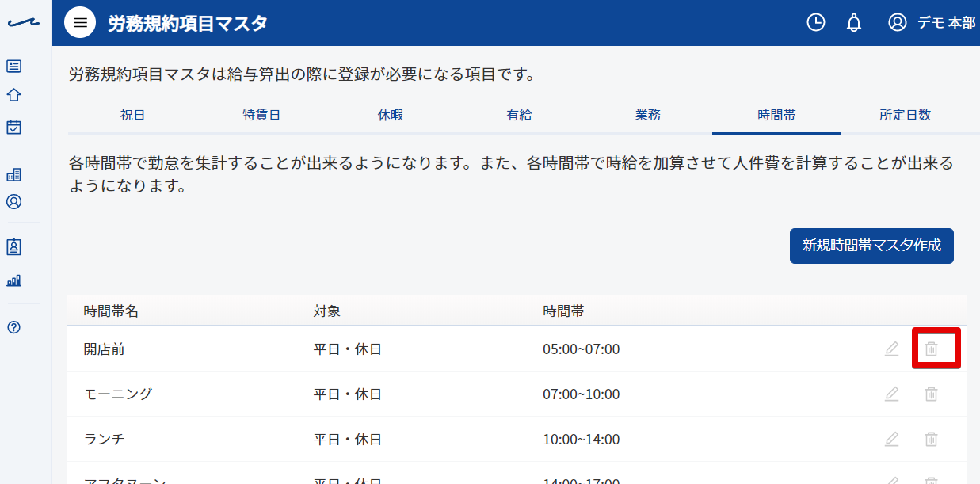Edit the 開店前 time slot
980x484 pixels.
click(x=892, y=349)
